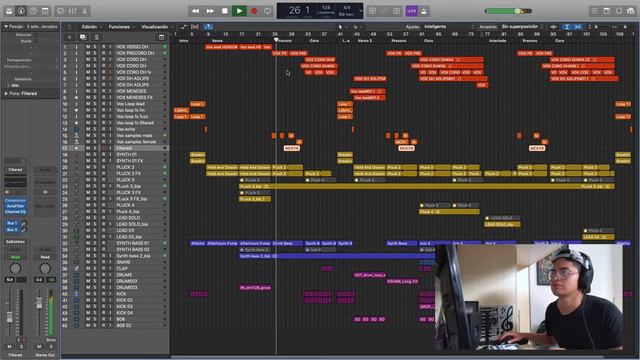Start playback with the Play button
Screen dimensions: 640x360
pyautogui.click(x=239, y=11)
